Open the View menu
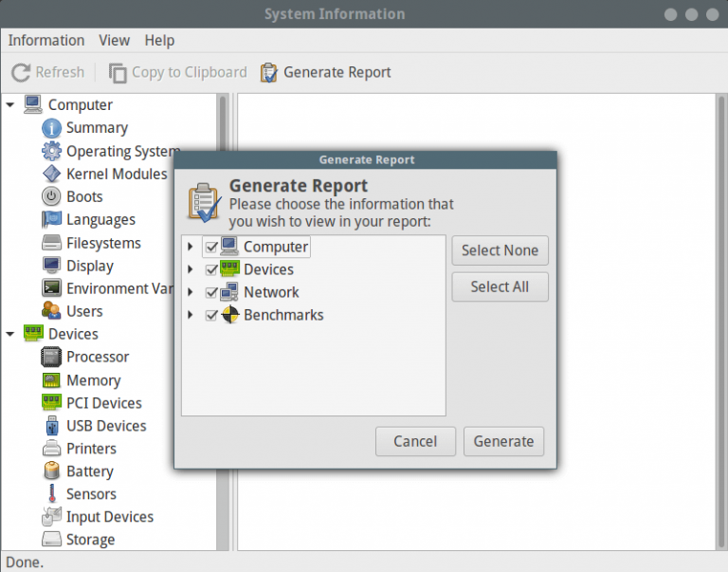This screenshot has width=728, height=572. click(x=114, y=40)
